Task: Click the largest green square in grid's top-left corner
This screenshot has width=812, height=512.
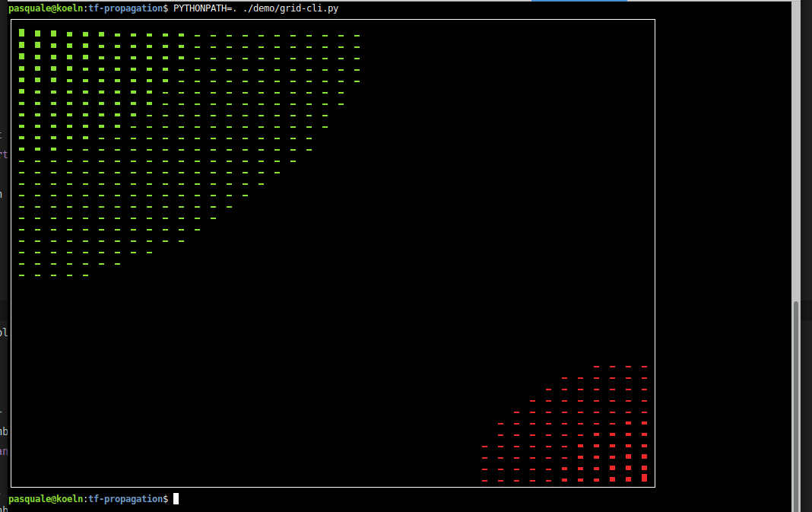Action: point(22,33)
